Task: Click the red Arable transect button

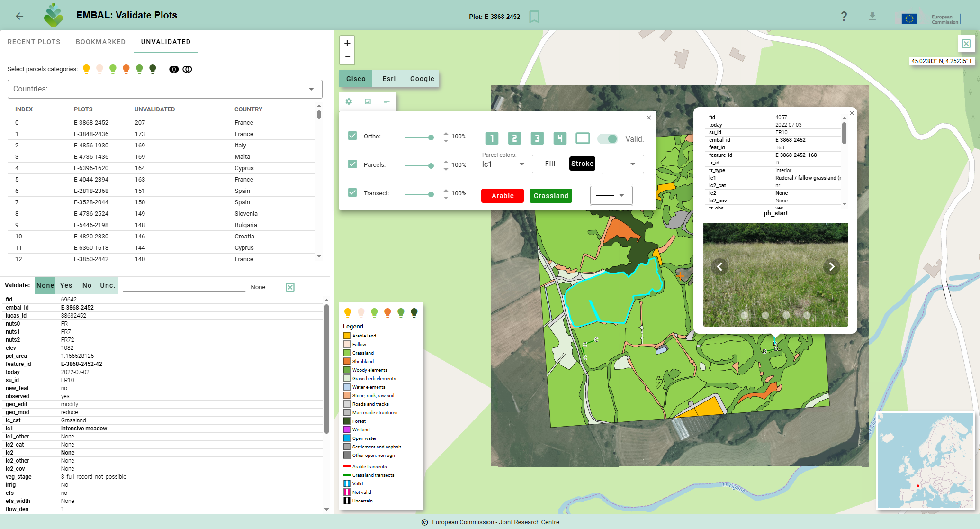Action: pos(503,196)
